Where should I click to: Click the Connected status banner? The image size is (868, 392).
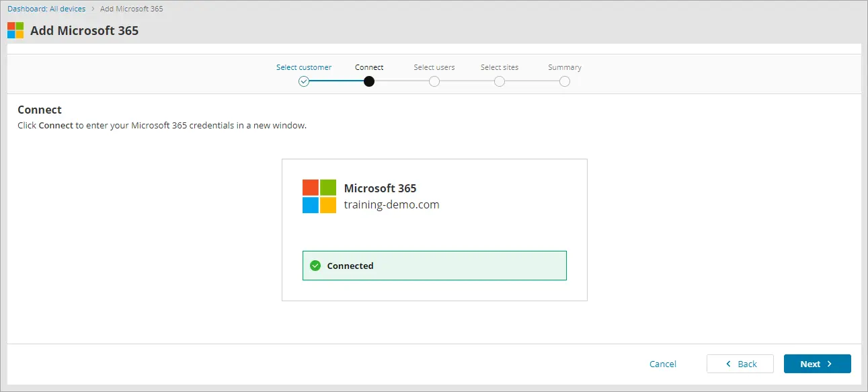[434, 266]
